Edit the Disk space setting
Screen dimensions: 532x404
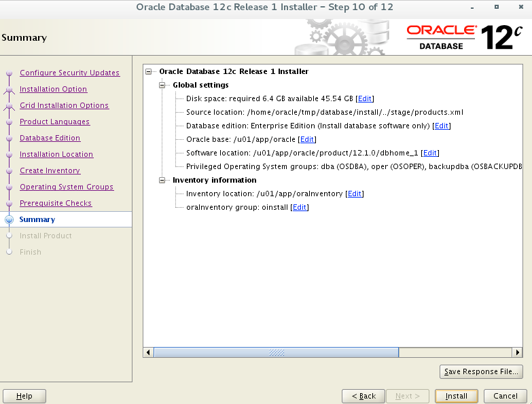[365, 98]
